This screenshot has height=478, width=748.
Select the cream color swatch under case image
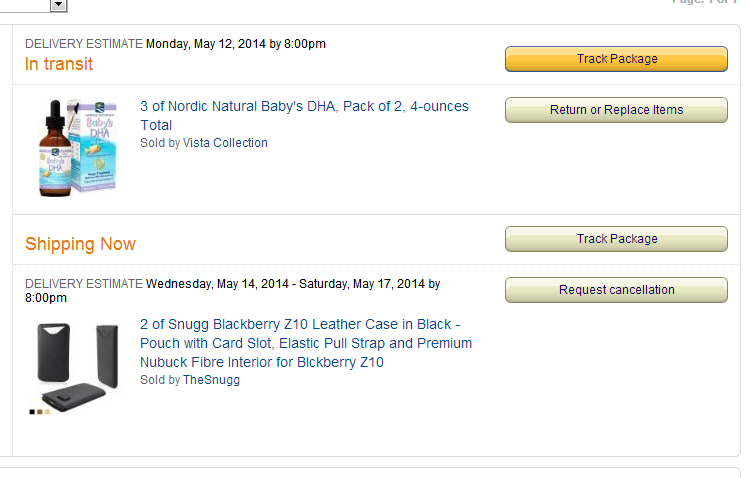(47, 412)
